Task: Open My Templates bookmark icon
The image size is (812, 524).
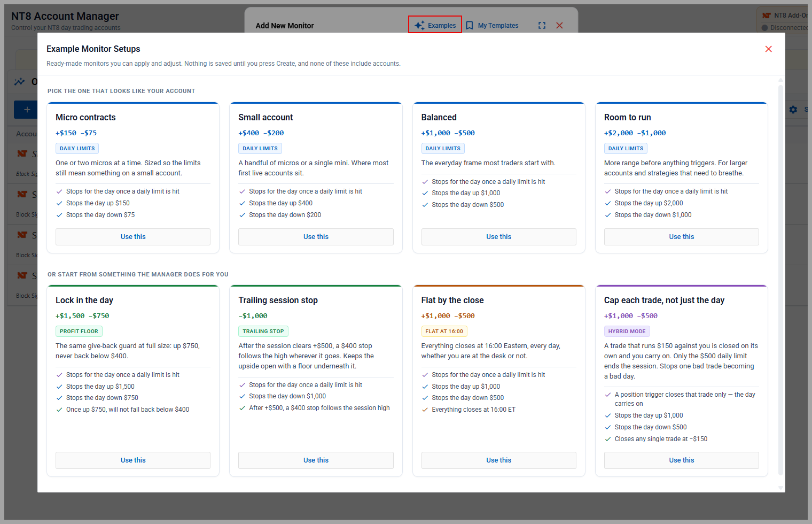Action: 470,25
